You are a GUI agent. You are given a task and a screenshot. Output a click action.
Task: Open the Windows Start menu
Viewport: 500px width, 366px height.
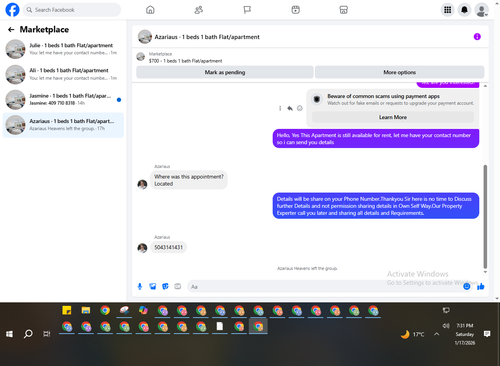[x=9, y=334]
